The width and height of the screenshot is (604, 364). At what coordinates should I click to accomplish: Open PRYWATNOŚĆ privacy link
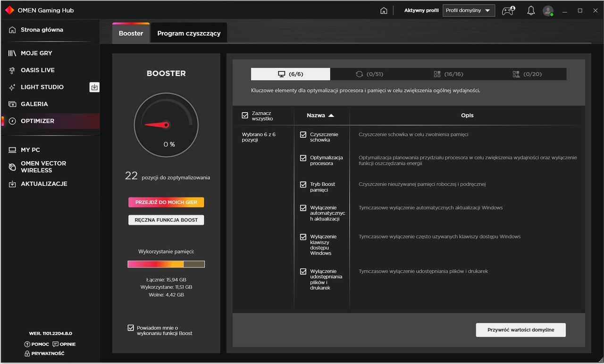(44, 353)
